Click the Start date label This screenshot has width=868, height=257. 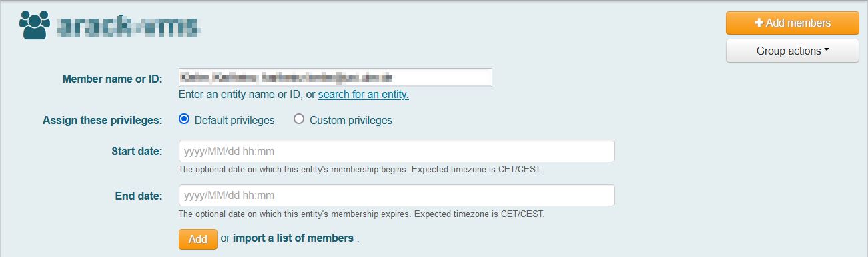(x=137, y=151)
